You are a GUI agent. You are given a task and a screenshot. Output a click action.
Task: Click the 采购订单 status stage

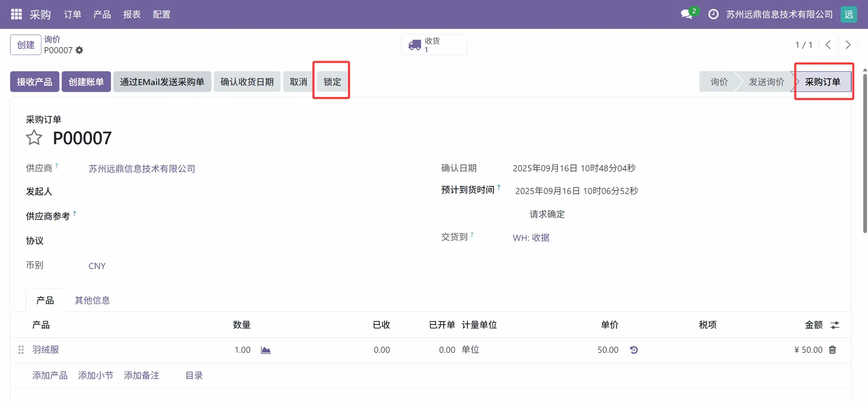coord(822,82)
